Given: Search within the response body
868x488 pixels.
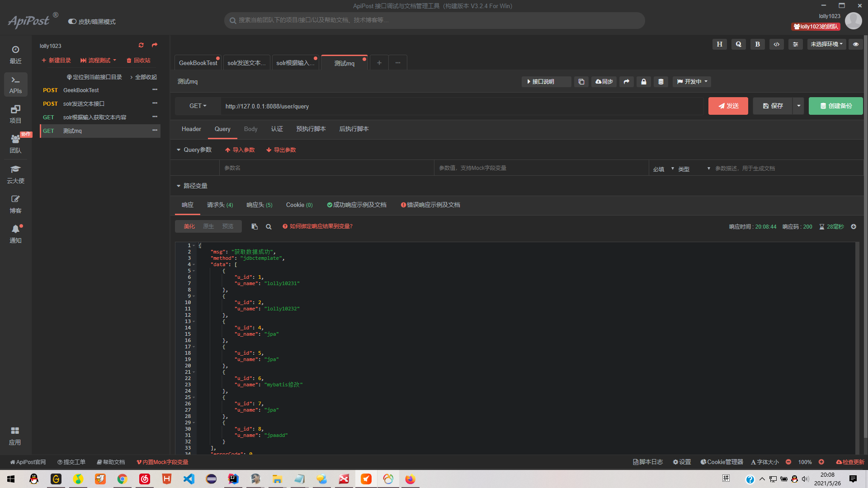Looking at the screenshot, I should 269,227.
